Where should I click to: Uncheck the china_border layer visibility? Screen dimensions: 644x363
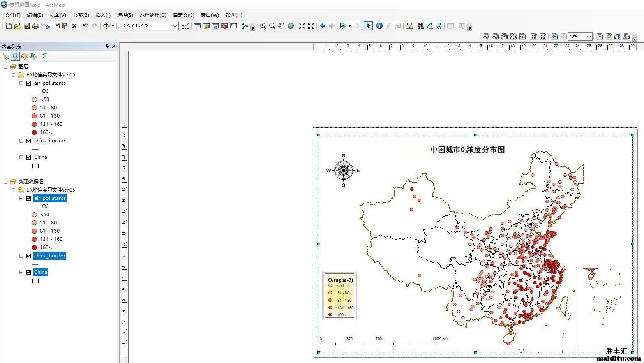click(29, 140)
